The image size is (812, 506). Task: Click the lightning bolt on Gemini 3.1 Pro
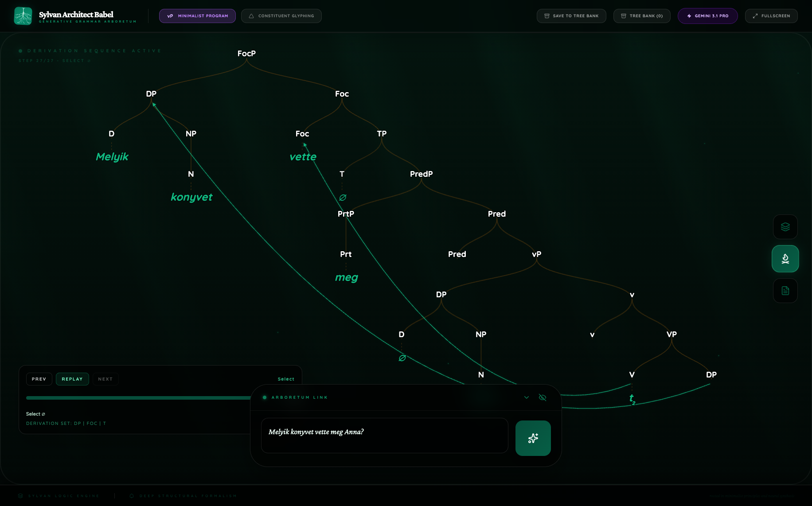tap(689, 16)
